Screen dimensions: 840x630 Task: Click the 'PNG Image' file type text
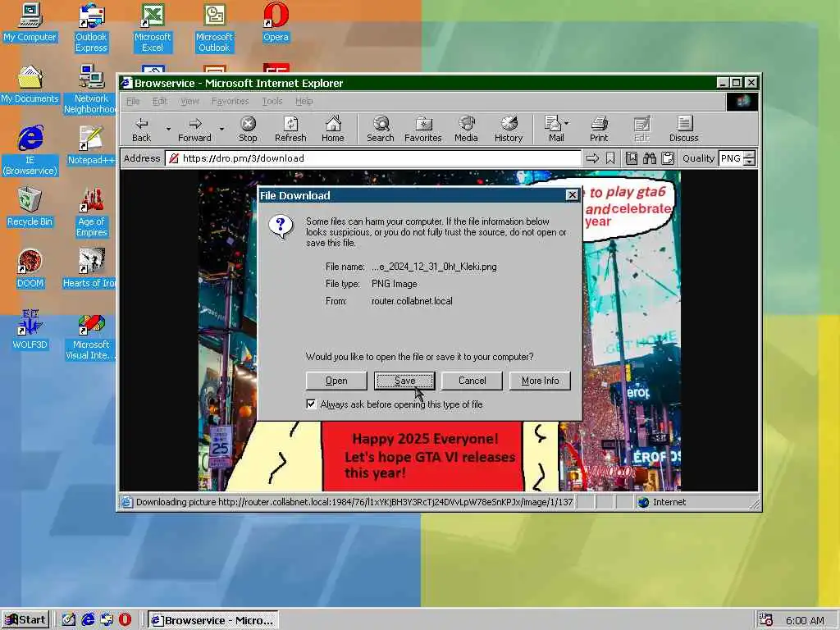tap(395, 284)
